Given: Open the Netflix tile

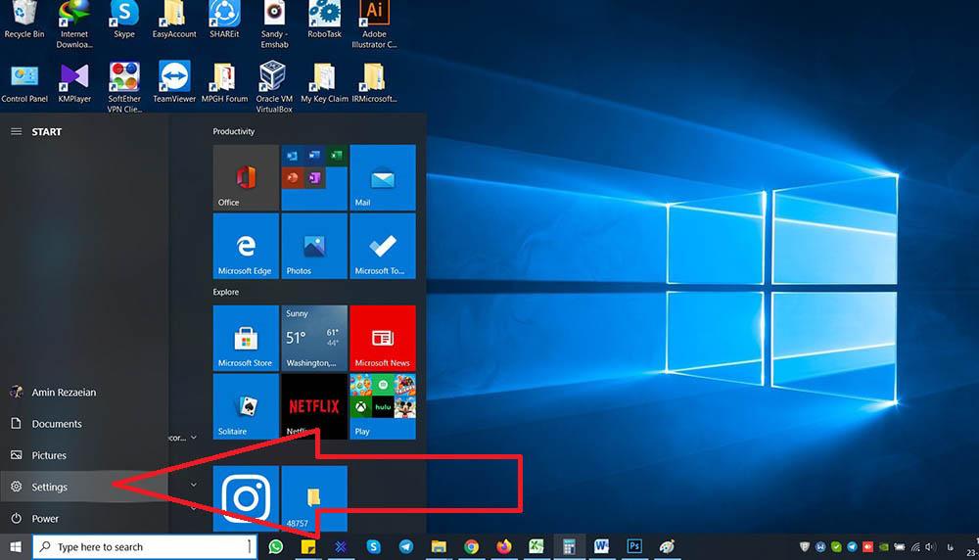Looking at the screenshot, I should (x=314, y=405).
